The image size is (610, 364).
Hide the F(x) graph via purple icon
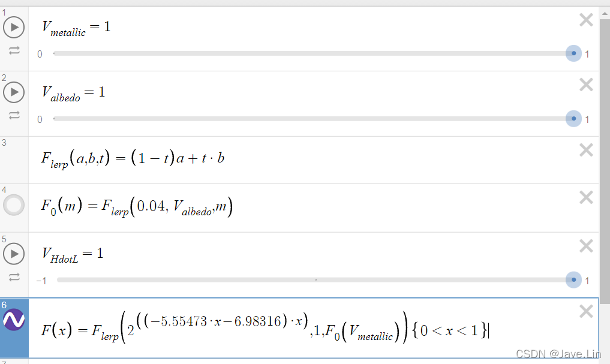point(14,320)
